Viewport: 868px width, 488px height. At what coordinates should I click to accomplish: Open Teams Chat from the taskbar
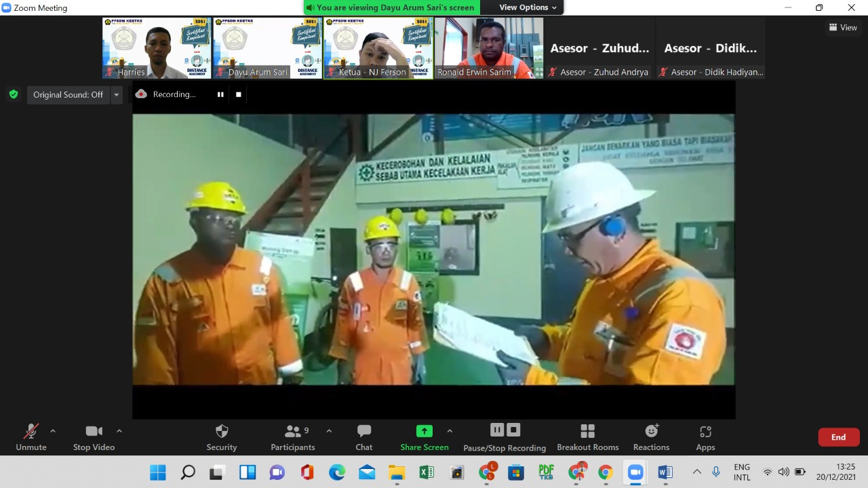click(x=277, y=472)
